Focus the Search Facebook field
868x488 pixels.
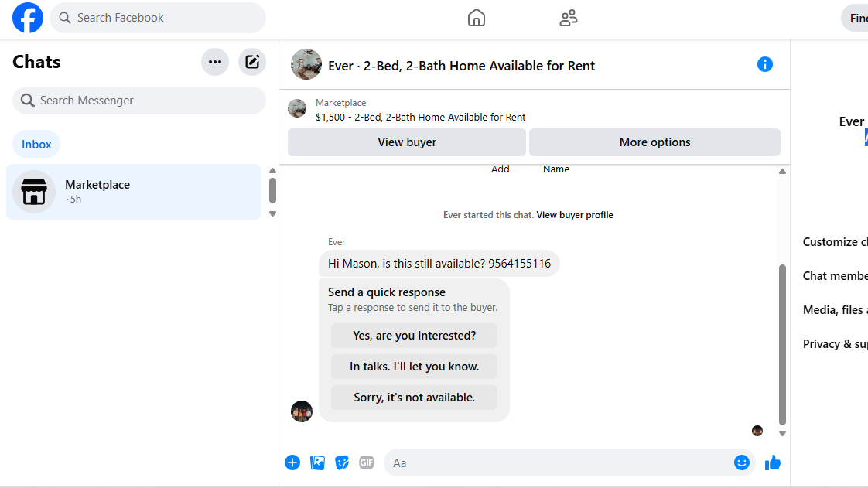pyautogui.click(x=158, y=18)
